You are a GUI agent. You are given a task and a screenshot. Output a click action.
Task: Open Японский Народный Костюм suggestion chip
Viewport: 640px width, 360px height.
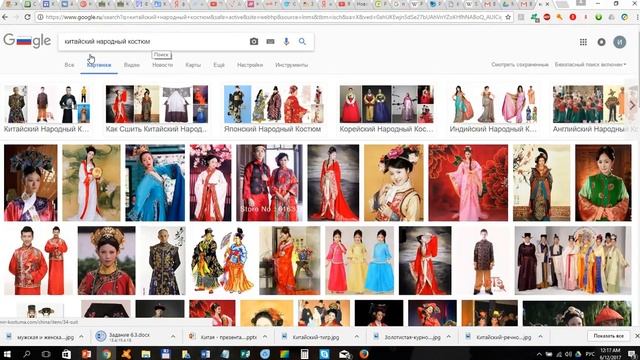[273, 109]
